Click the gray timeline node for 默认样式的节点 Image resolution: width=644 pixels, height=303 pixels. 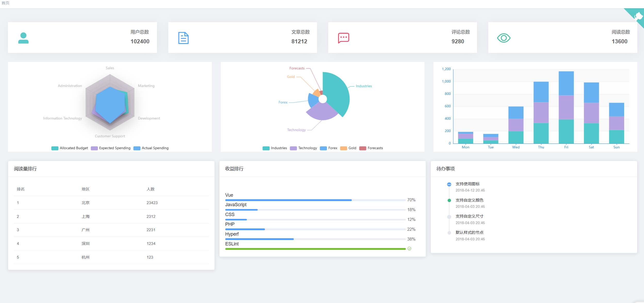[449, 233]
